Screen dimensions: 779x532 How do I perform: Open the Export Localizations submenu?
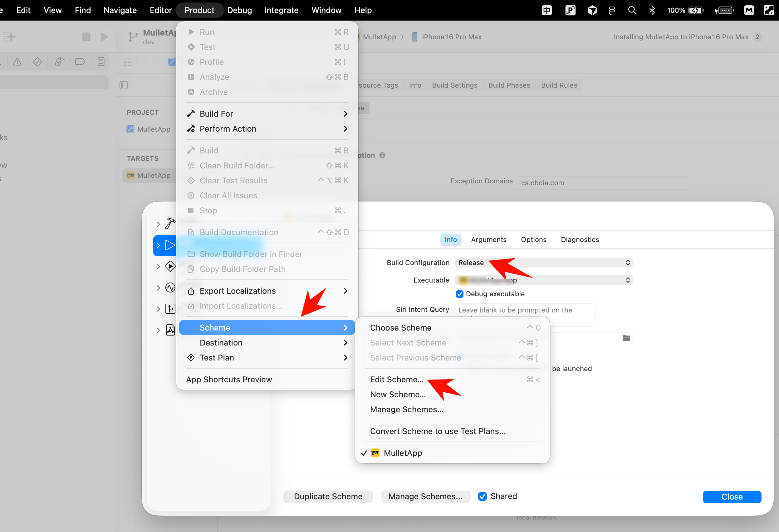267,291
